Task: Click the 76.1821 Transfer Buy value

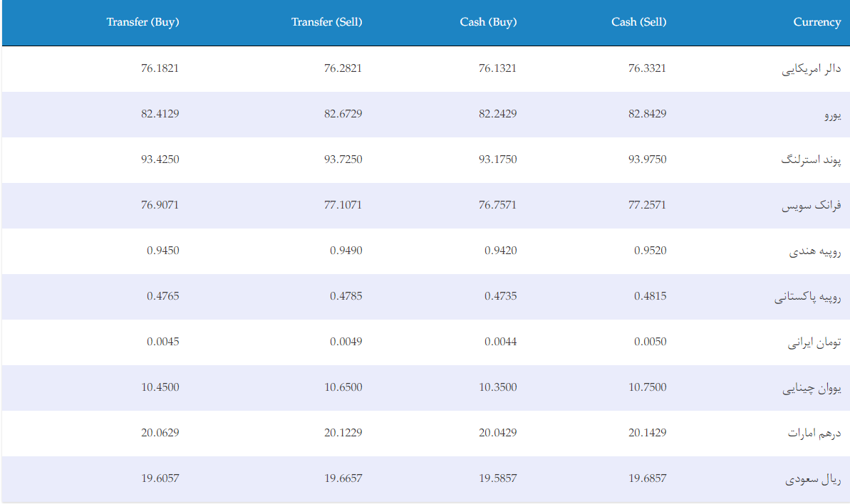Action: click(x=160, y=68)
